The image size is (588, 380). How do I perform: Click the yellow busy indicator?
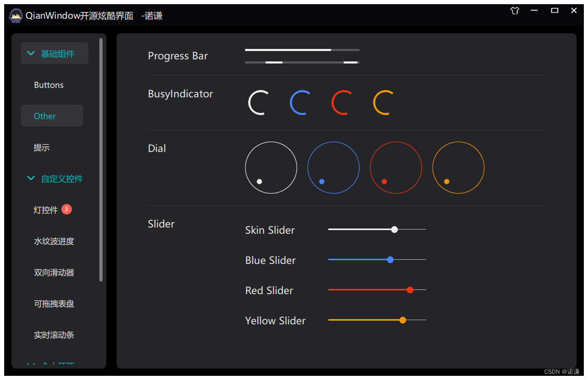384,103
